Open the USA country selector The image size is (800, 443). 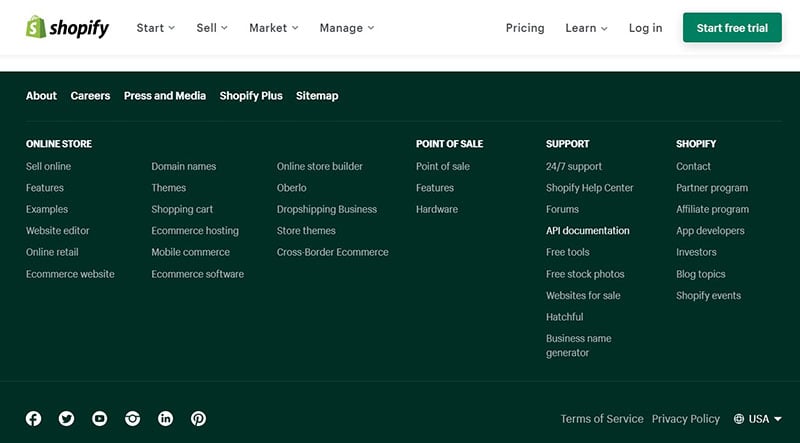(x=758, y=419)
